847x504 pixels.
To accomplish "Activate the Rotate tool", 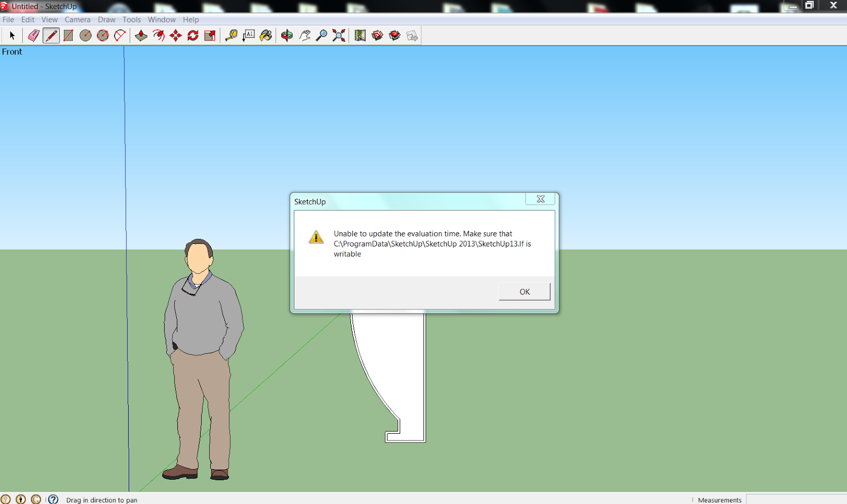I will tap(193, 35).
